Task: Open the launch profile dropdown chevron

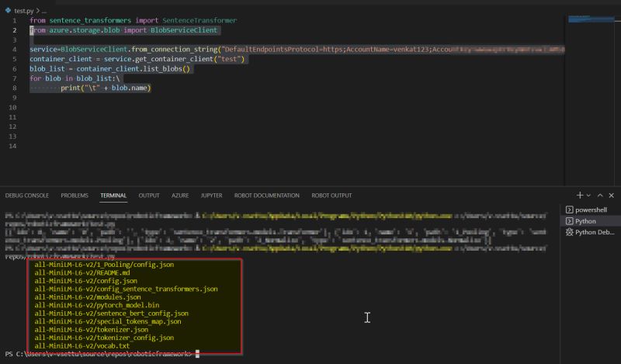Action: [588, 196]
